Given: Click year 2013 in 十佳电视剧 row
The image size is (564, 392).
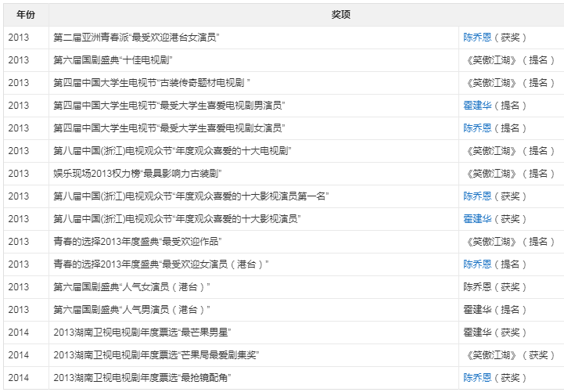Looking at the screenshot, I should coord(18,60).
